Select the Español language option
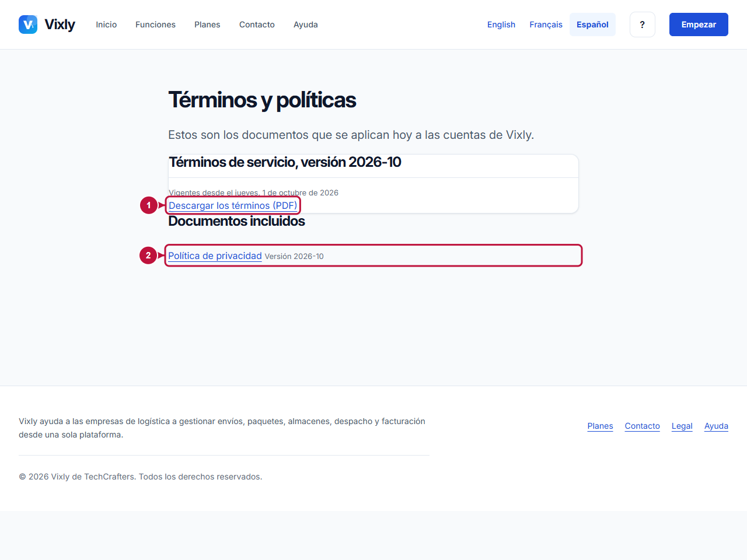The width and height of the screenshot is (747, 560). tap(592, 24)
